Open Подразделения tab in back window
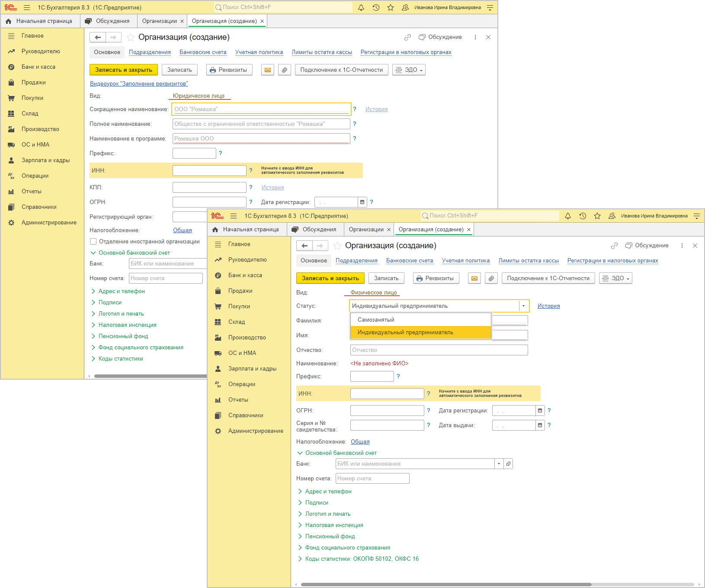The height and width of the screenshot is (588, 705). point(150,52)
